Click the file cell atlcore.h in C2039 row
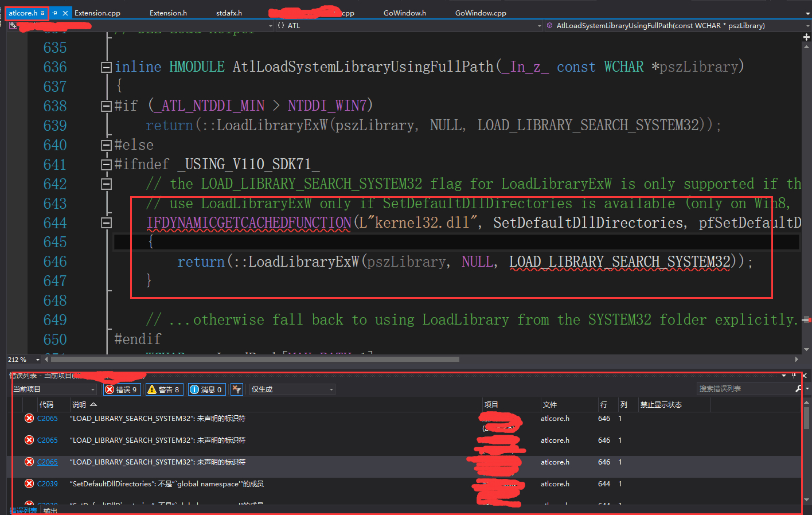 point(555,484)
